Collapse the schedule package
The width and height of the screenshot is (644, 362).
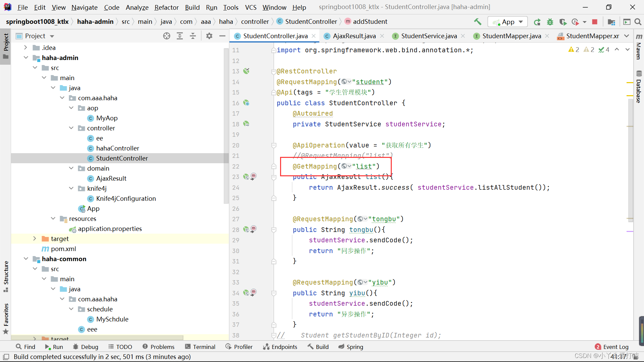point(71,309)
